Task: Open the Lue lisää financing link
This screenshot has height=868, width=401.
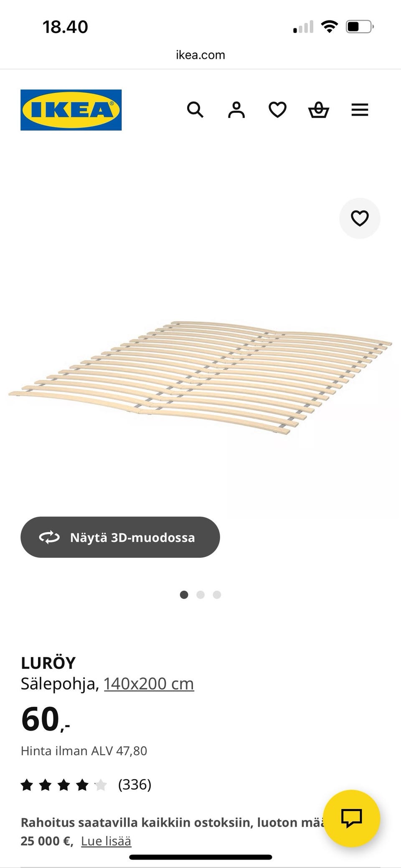Action: coord(106,841)
